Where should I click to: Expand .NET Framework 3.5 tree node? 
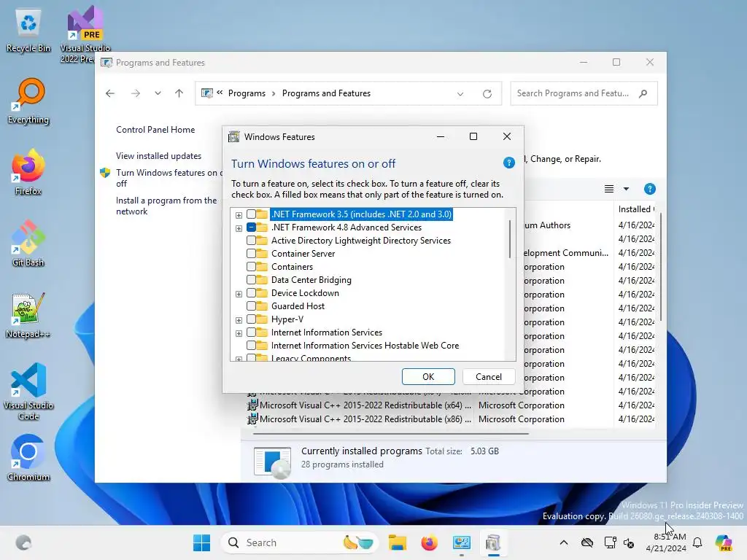[x=239, y=215]
